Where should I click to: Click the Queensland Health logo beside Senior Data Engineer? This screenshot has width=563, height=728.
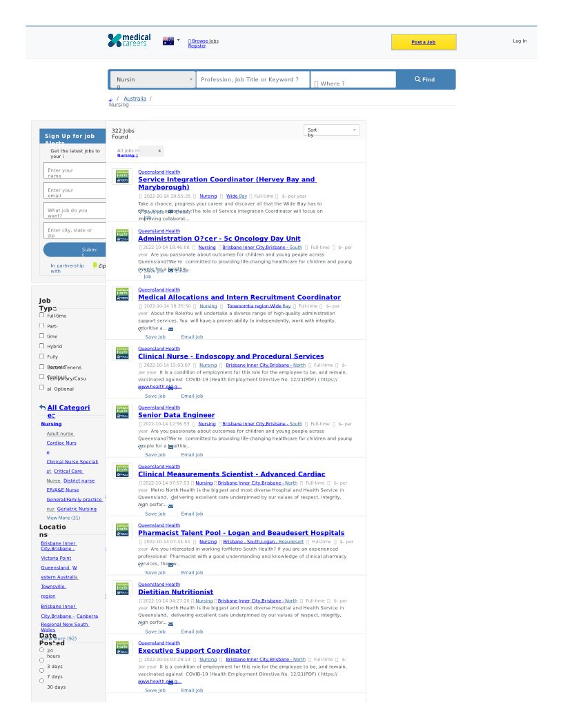point(122,412)
